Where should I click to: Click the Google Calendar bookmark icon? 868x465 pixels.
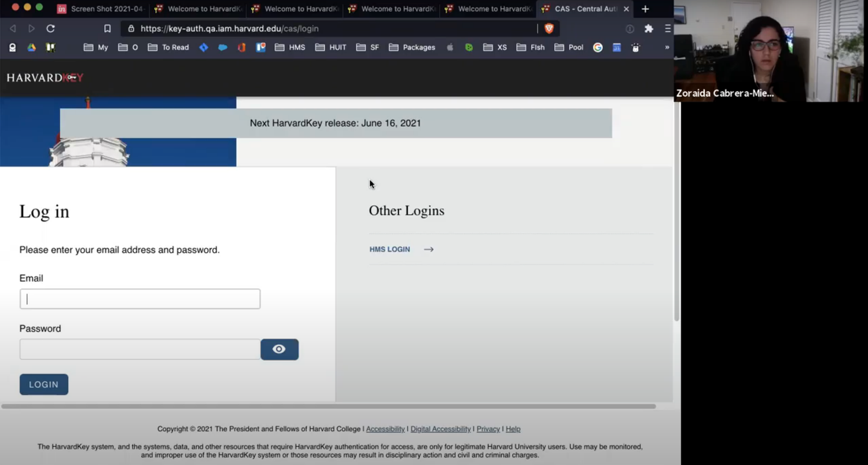click(x=616, y=47)
